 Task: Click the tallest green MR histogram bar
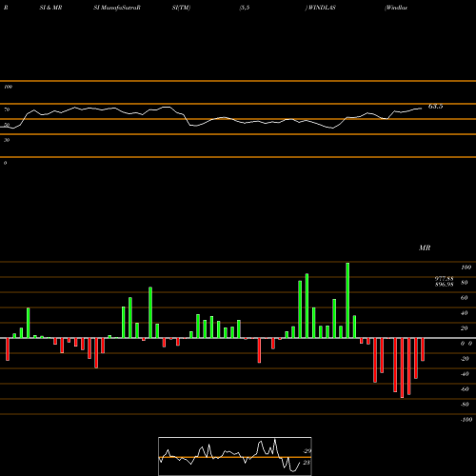(x=347, y=300)
